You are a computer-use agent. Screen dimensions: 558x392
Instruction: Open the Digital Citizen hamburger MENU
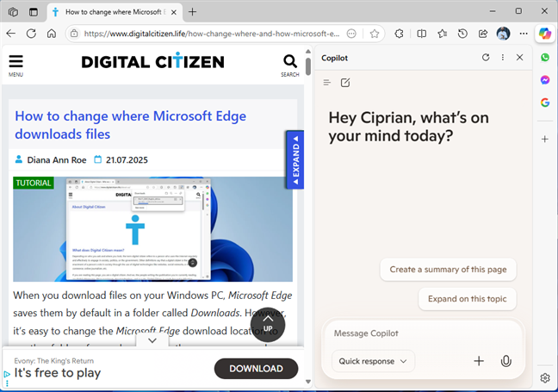(15, 65)
